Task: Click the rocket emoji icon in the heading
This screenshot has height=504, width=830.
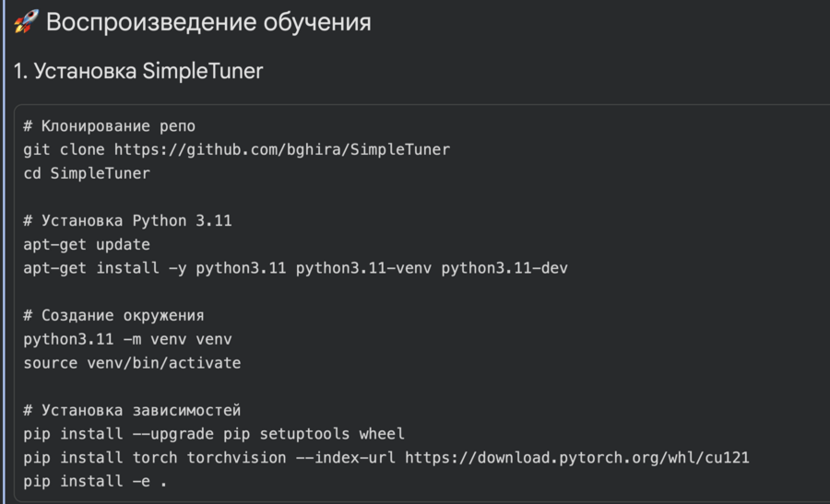Action: 25,23
